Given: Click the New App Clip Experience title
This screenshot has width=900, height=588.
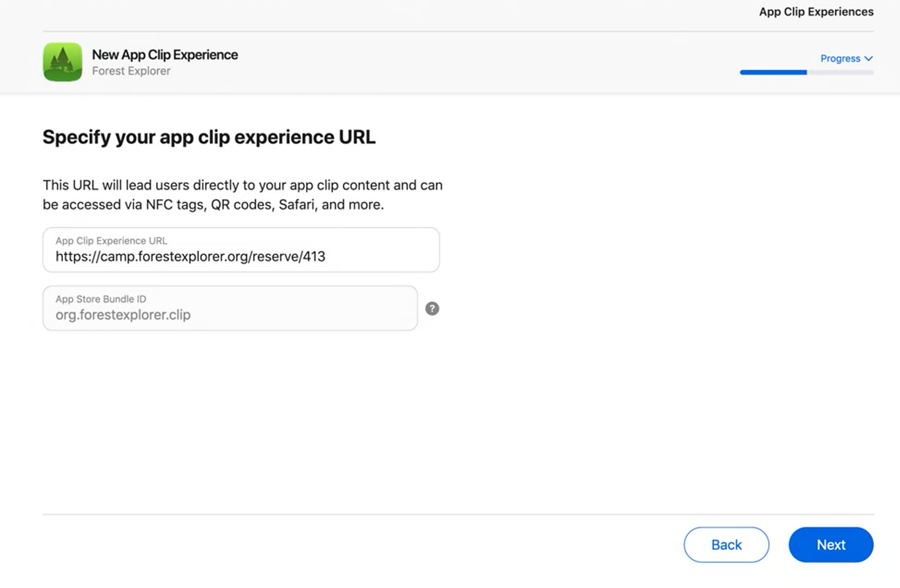Looking at the screenshot, I should click(x=165, y=55).
